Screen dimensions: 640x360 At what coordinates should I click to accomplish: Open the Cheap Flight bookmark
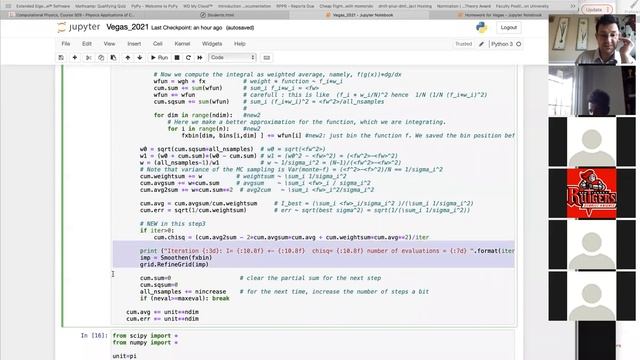[346, 6]
